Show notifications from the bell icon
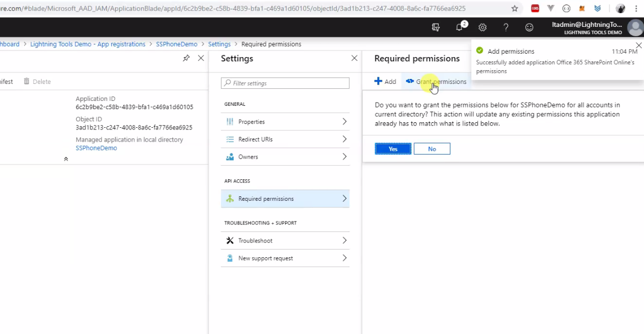 point(460,27)
